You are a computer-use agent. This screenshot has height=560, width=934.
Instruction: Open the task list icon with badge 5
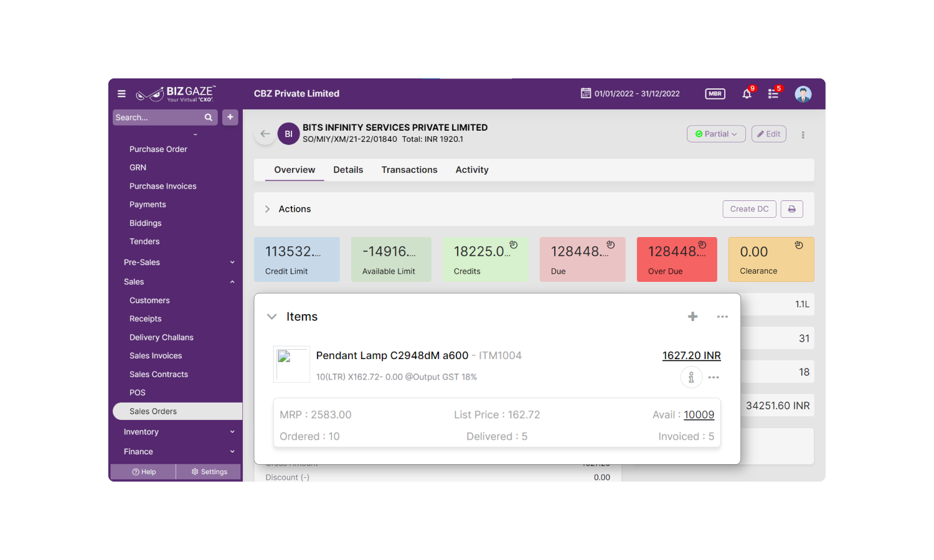click(773, 94)
